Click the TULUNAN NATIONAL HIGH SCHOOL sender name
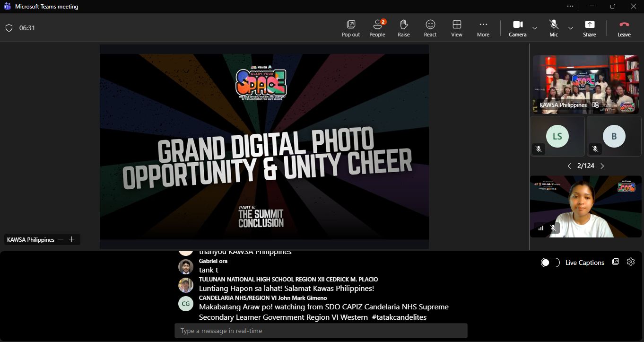 point(288,280)
